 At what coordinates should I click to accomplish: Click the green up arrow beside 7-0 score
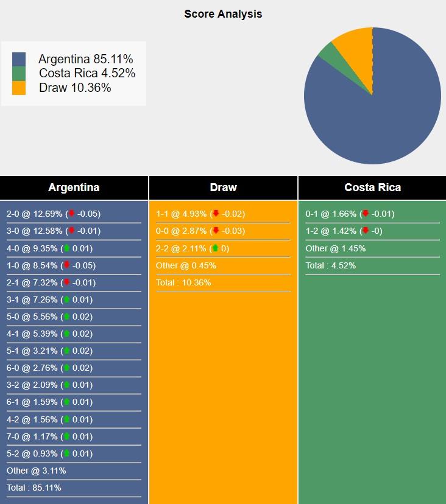point(66,436)
